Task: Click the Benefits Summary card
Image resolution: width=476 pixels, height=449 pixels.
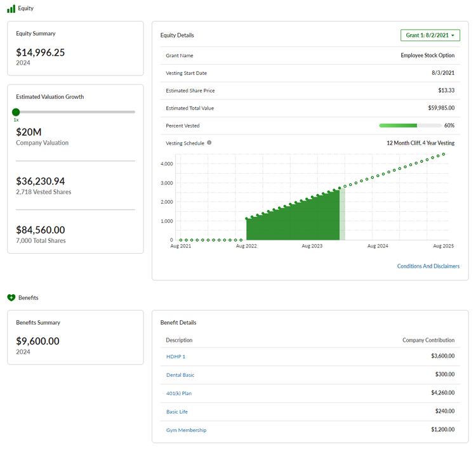Action: tap(75, 337)
